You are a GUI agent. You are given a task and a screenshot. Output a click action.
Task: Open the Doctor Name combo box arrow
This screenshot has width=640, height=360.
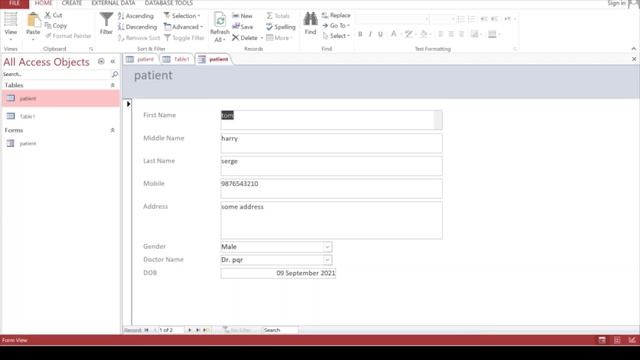click(x=327, y=260)
